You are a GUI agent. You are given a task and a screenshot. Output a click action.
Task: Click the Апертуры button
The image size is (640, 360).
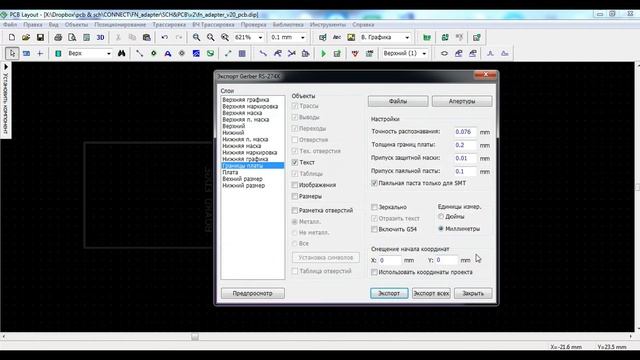point(462,101)
